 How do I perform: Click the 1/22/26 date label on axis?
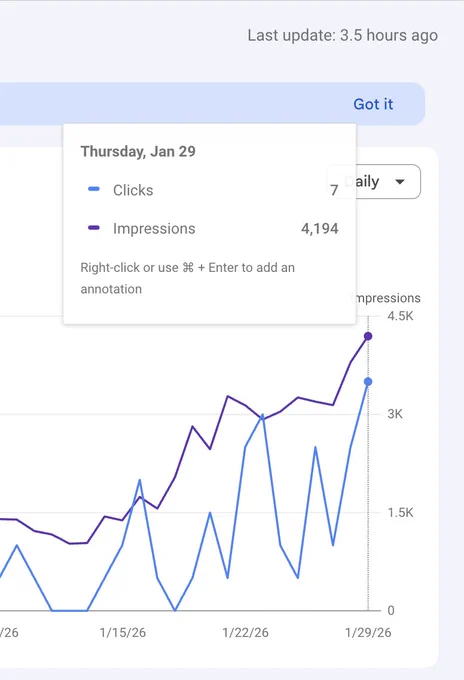(x=245, y=632)
